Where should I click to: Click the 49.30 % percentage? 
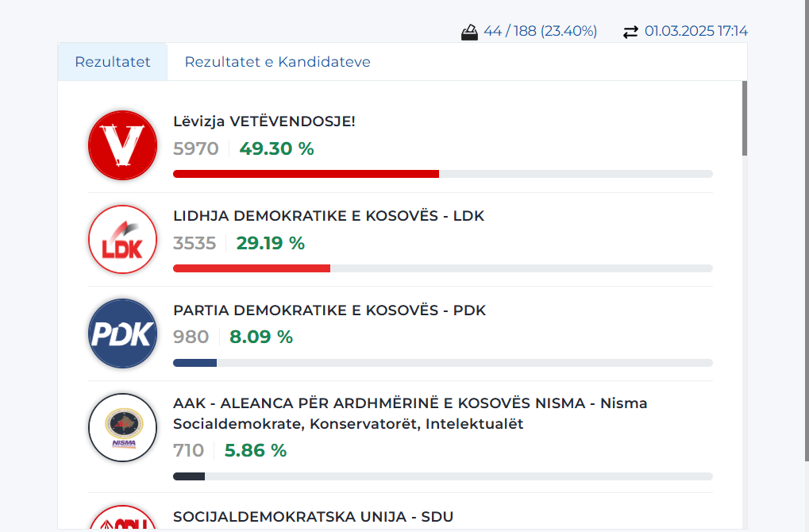[x=276, y=148]
